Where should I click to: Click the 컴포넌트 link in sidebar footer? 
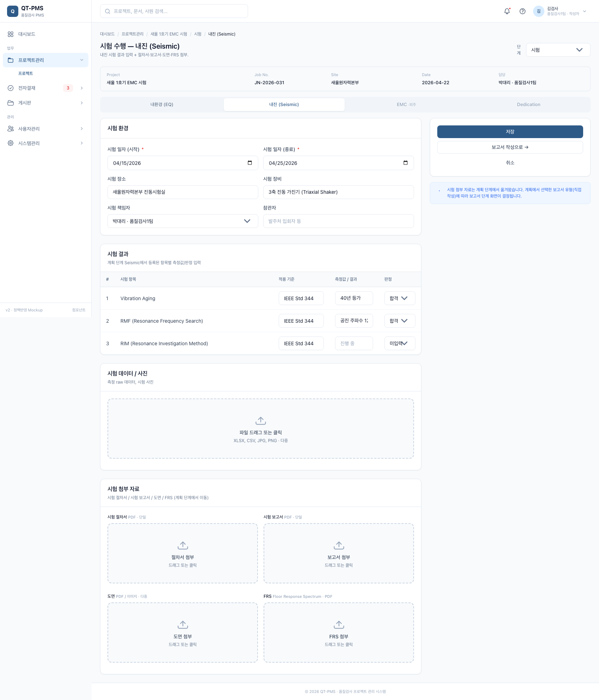click(79, 310)
